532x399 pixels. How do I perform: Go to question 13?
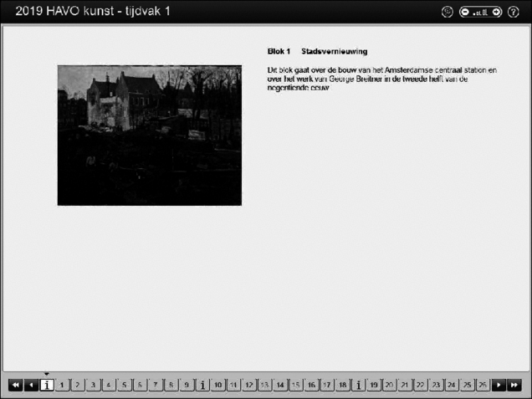pyautogui.click(x=264, y=385)
